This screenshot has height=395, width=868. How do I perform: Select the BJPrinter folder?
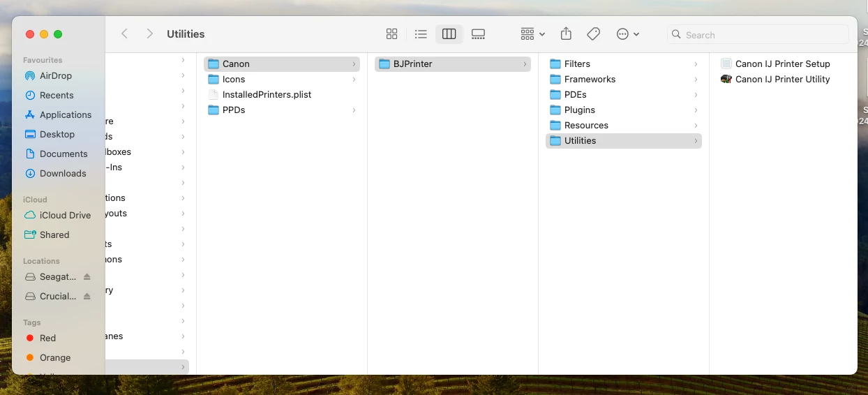coord(453,64)
